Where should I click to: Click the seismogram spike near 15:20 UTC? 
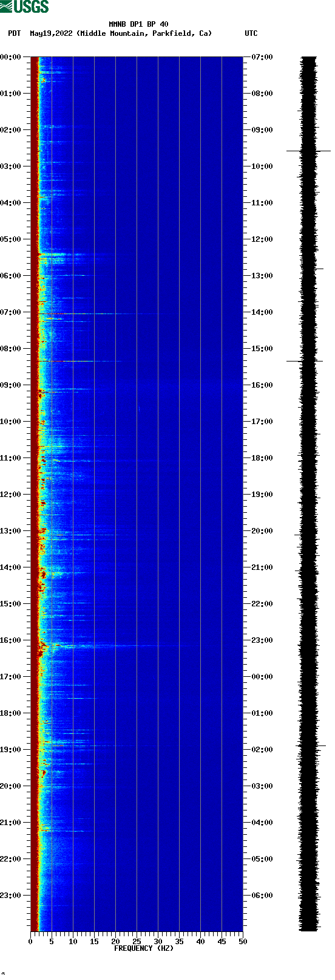click(305, 361)
